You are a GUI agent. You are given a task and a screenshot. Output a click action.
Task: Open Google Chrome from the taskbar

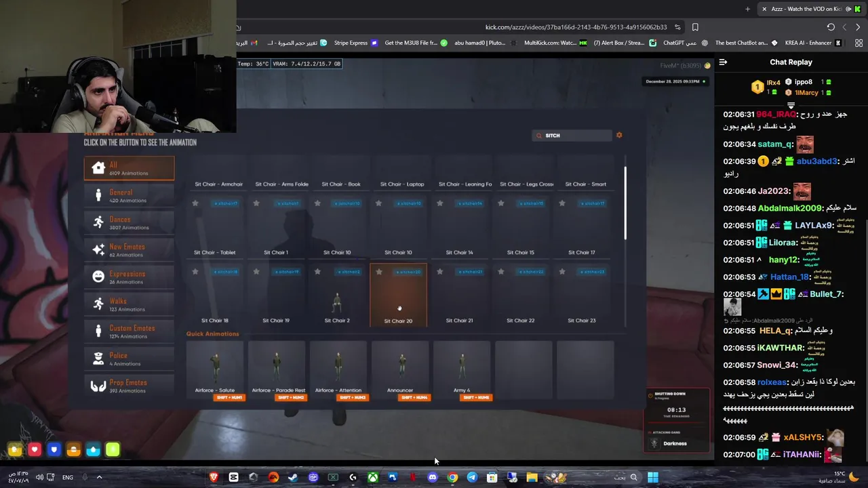[452, 477]
